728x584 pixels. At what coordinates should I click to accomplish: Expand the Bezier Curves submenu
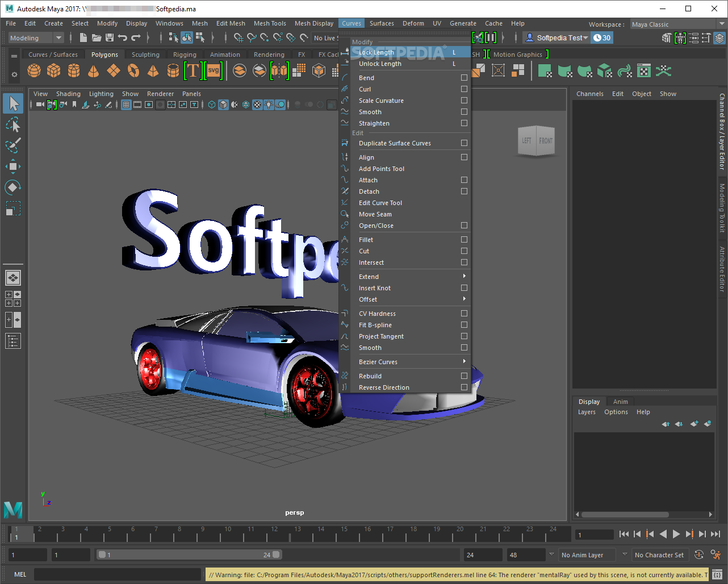click(x=405, y=362)
